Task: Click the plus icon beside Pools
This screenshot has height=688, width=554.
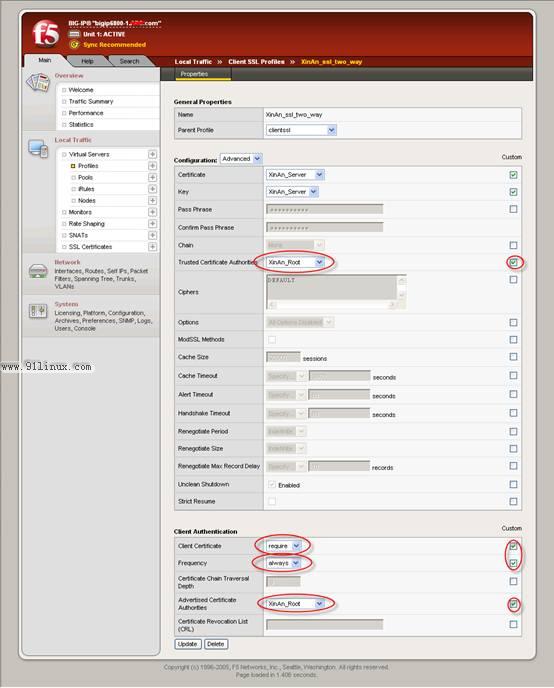Action: tap(152, 177)
